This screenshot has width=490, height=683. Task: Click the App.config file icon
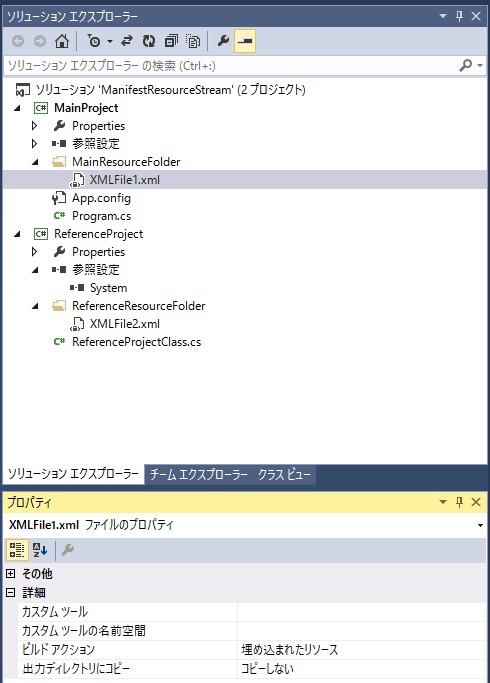(59, 198)
